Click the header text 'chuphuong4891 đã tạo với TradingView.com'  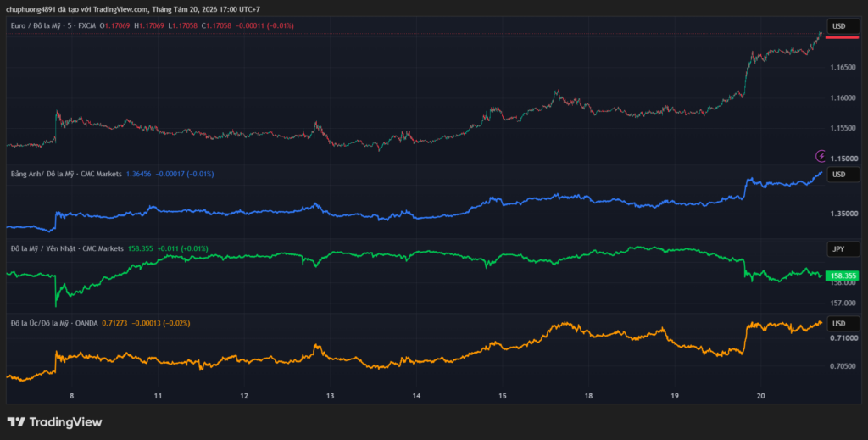[76, 9]
